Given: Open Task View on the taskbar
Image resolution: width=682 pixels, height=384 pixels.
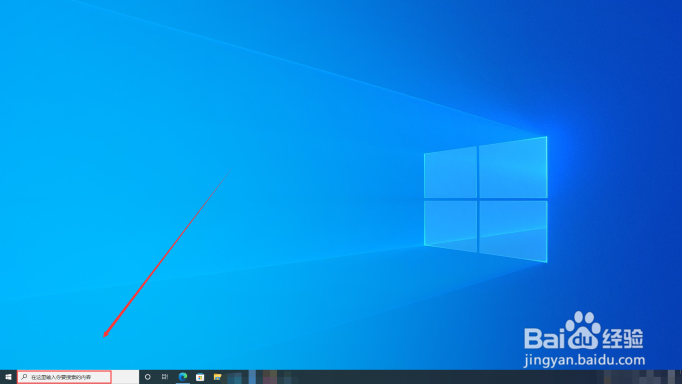Looking at the screenshot, I should [x=165, y=377].
